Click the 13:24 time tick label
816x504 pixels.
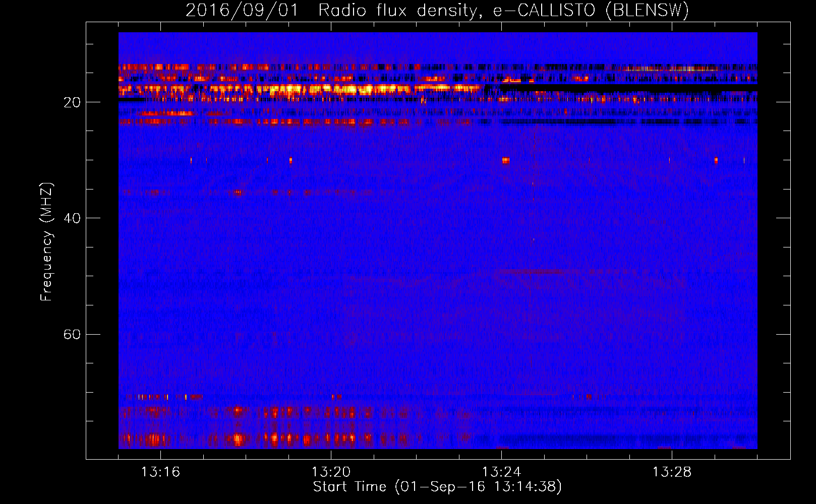(501, 472)
